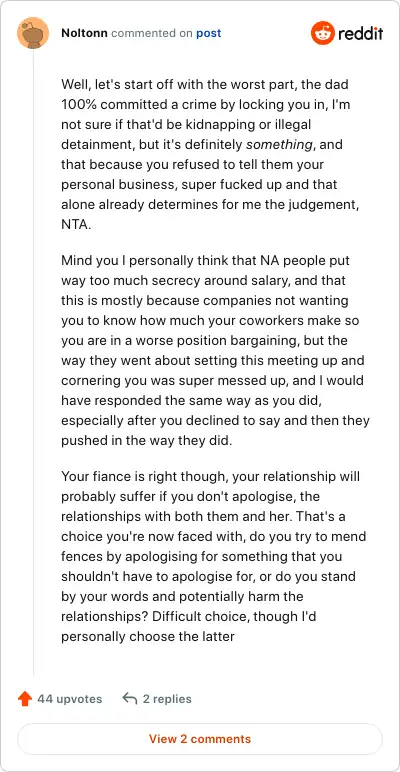Click the italic word "something"

(278, 145)
